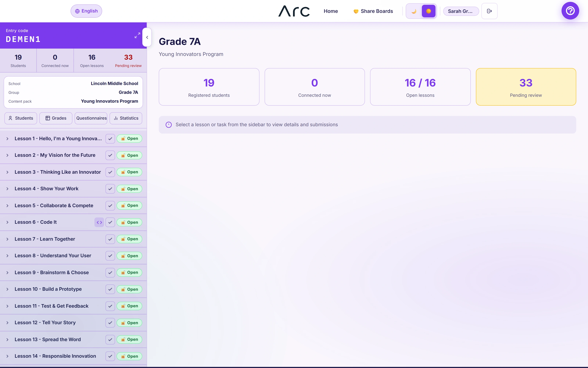588x368 pixels.
Task: Toggle the checkmark for Lesson 7
Action: click(x=110, y=239)
